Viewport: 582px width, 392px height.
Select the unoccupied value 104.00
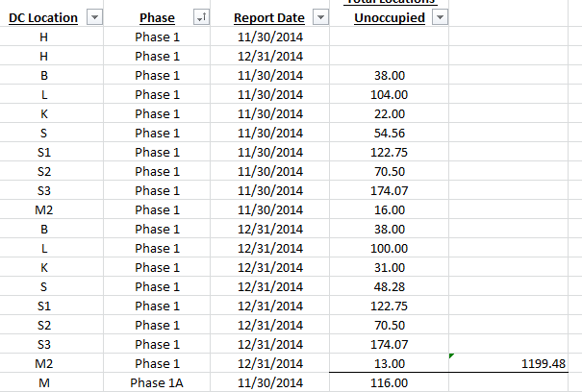click(390, 94)
